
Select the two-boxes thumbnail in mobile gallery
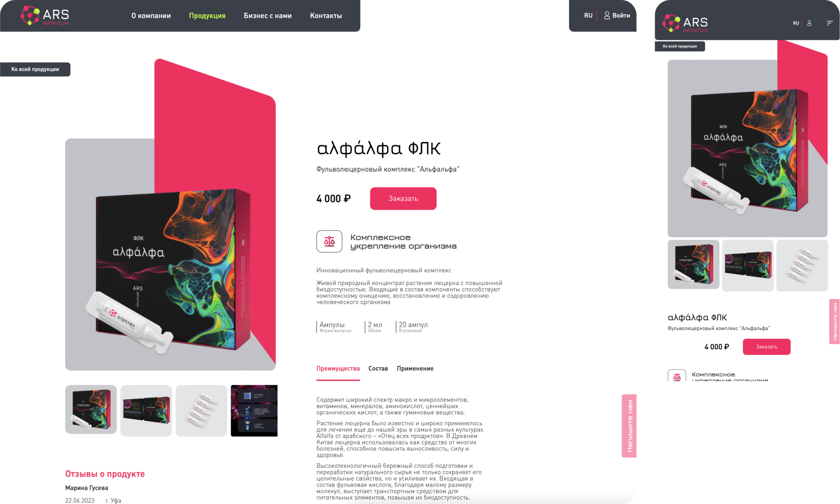(x=748, y=266)
